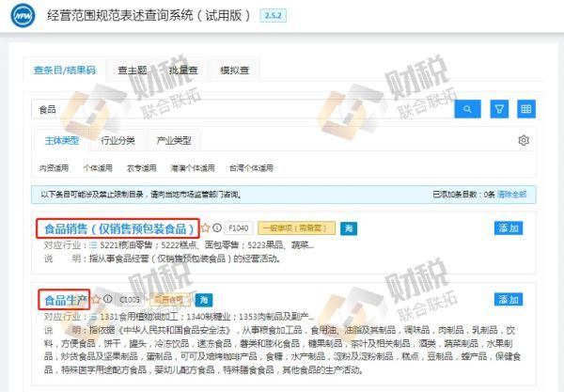Switch to 查条目/结果码 tab
Screen dimensions: 564x392
coord(65,70)
